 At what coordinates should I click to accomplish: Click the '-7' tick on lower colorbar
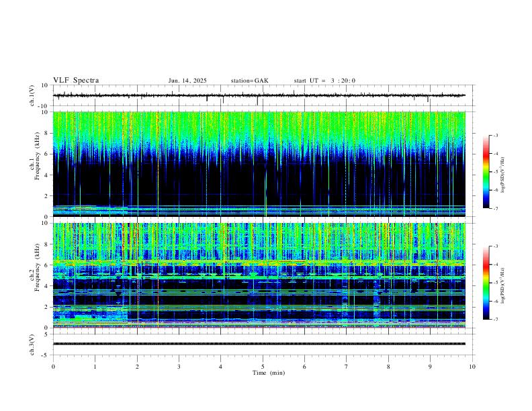pyautogui.click(x=495, y=319)
